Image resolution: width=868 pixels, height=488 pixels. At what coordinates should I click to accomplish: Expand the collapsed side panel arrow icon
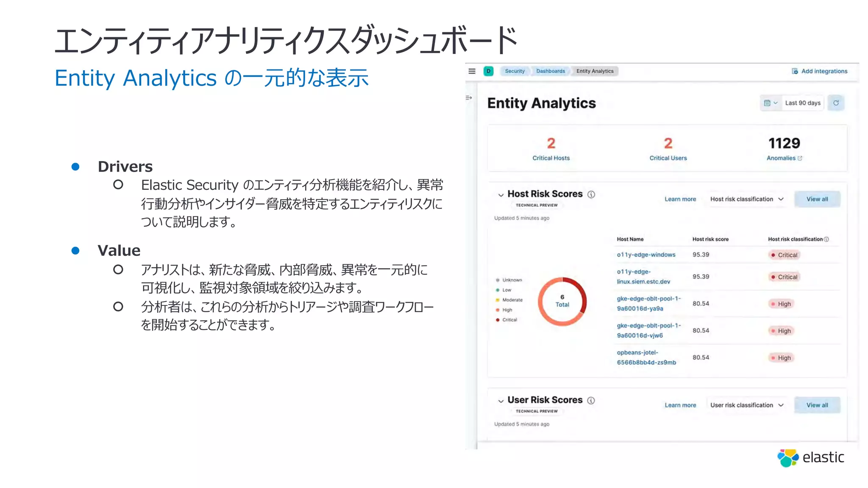[x=469, y=98]
